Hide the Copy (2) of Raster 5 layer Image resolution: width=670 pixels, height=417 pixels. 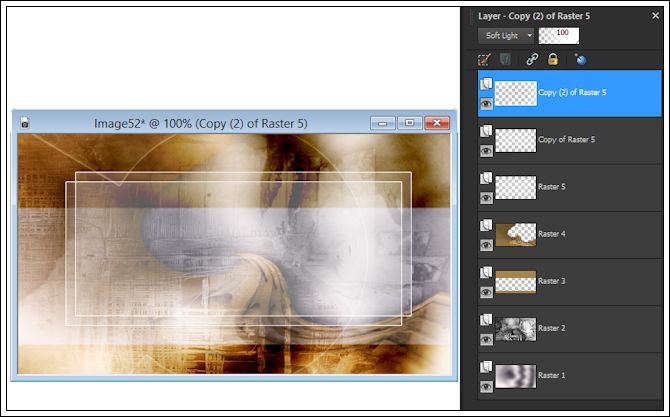pos(486,103)
